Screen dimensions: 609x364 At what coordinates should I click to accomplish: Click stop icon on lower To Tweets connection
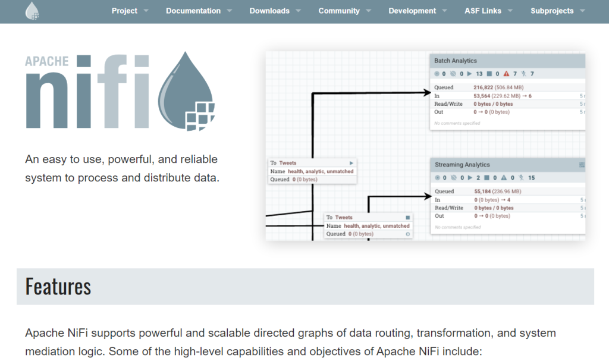408,218
